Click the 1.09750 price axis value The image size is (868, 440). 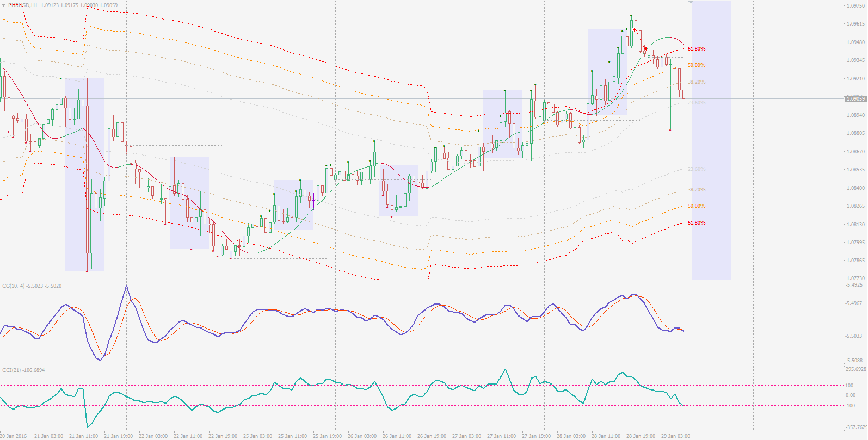pos(857,6)
